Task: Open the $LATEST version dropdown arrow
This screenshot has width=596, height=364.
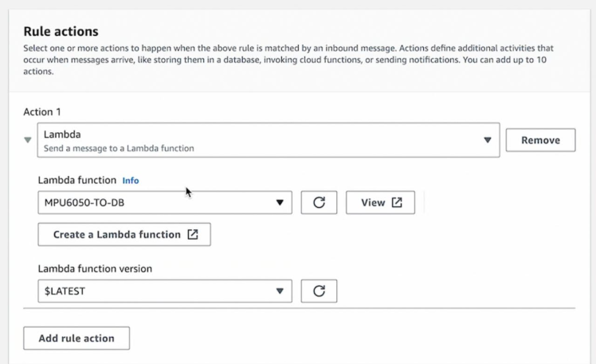Action: tap(280, 291)
